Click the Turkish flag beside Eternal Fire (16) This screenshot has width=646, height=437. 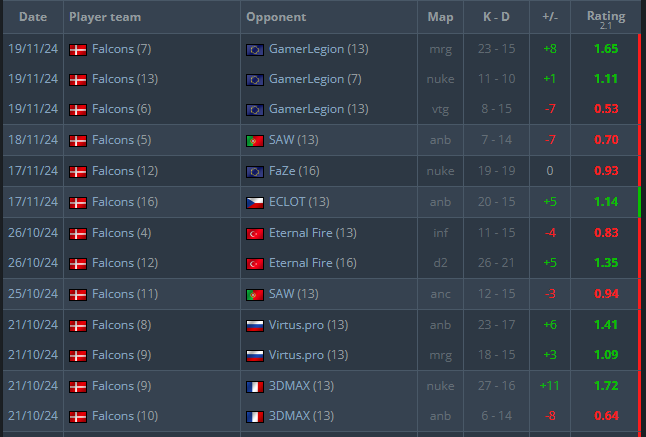(254, 264)
